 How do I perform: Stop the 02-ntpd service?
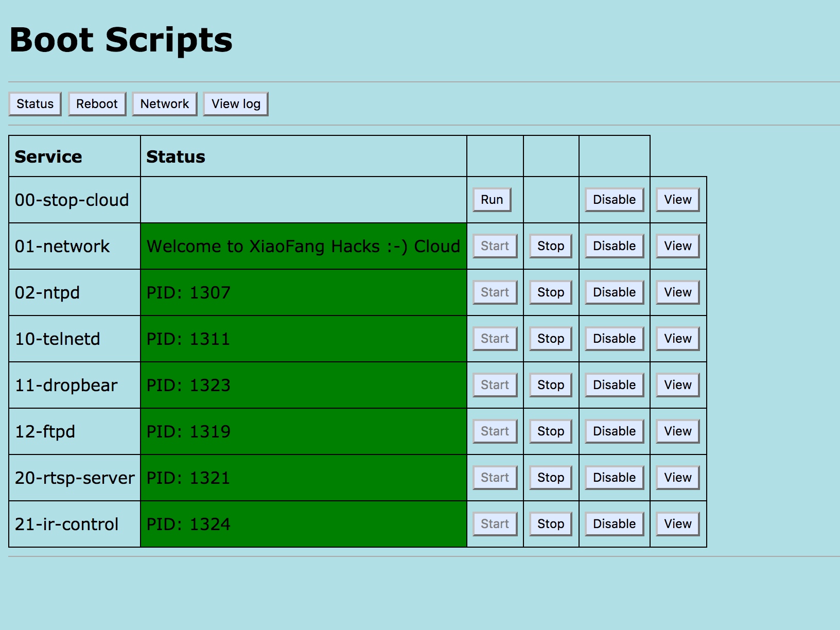pos(551,292)
